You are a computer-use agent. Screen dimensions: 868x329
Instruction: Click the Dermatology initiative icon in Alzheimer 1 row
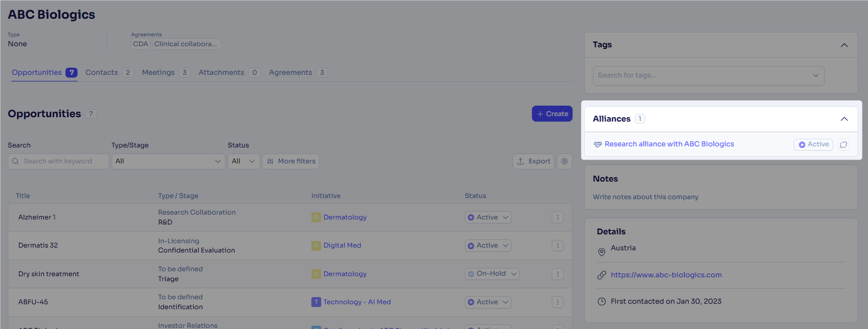(x=316, y=217)
